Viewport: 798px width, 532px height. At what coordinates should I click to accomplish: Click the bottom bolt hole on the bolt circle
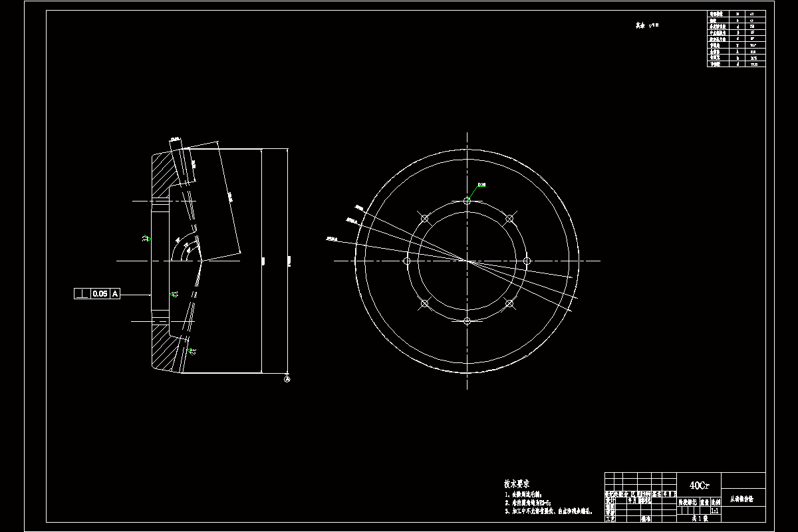[467, 321]
